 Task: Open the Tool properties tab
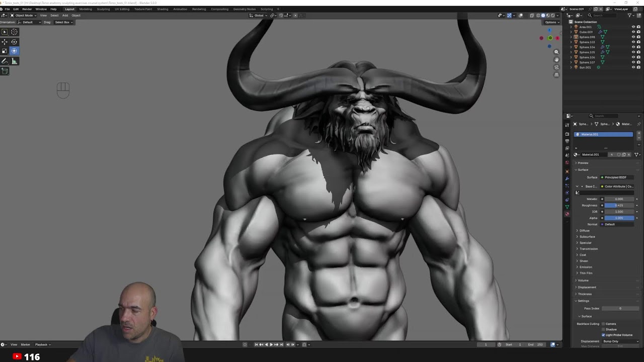[567, 125]
